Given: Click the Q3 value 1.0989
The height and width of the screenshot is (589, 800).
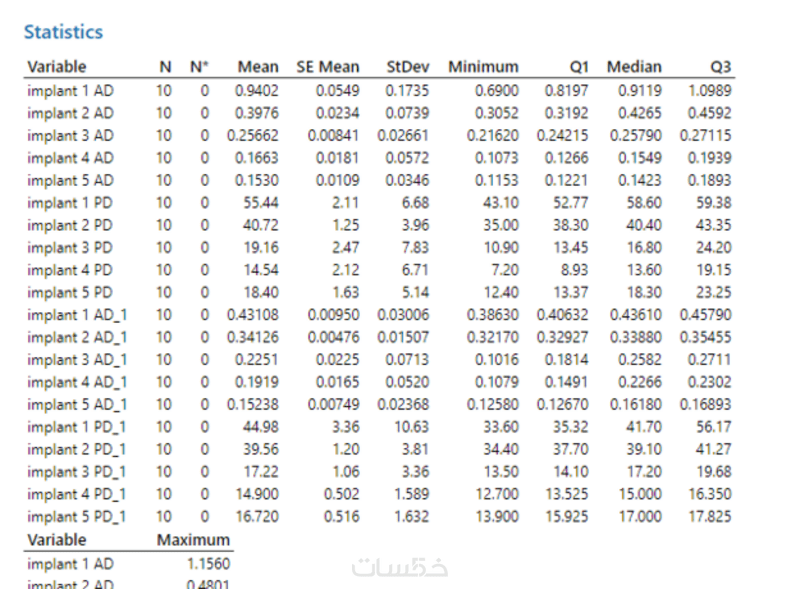Looking at the screenshot, I should click(x=710, y=91).
